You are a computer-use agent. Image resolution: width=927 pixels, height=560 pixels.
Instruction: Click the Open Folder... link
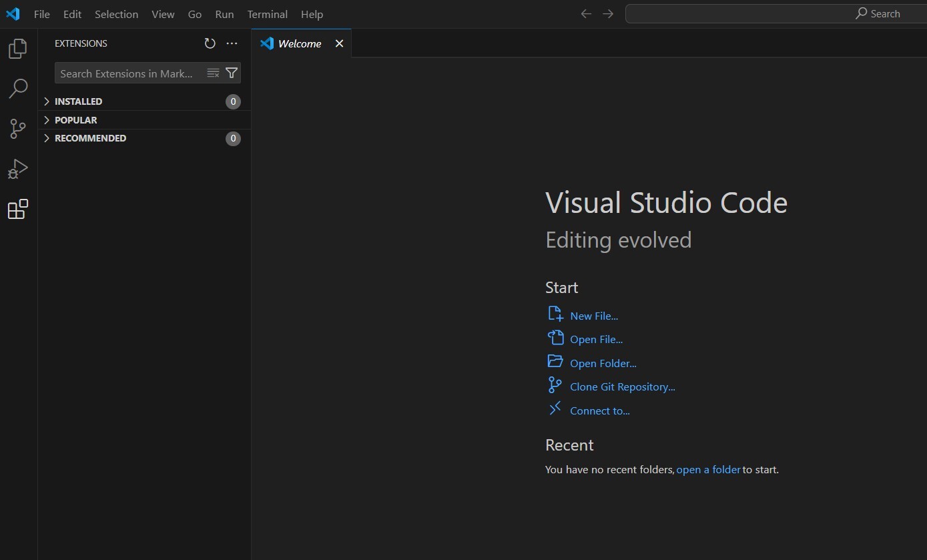click(x=603, y=363)
